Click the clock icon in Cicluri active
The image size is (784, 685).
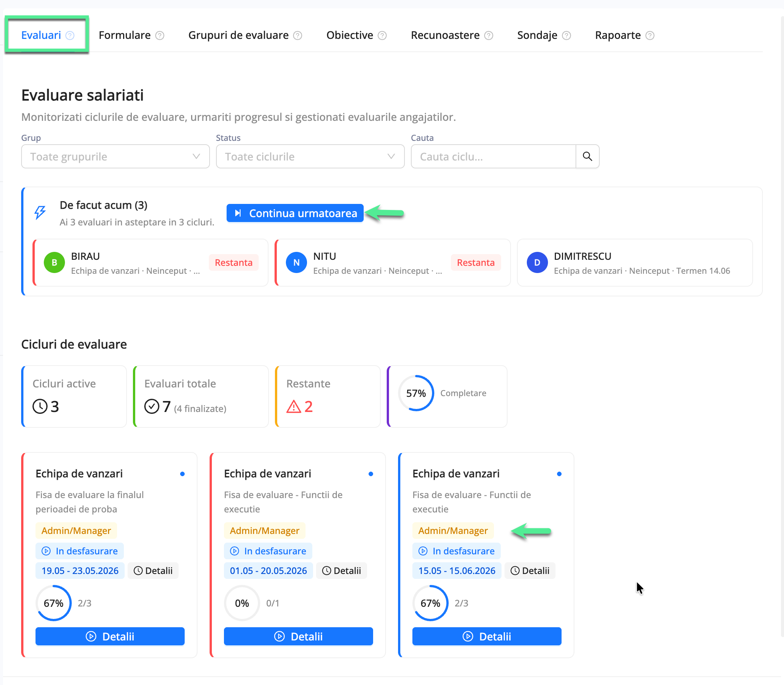[40, 406]
